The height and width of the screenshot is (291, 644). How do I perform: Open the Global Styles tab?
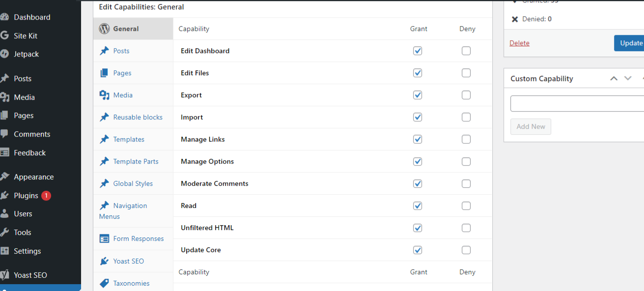coord(133,183)
